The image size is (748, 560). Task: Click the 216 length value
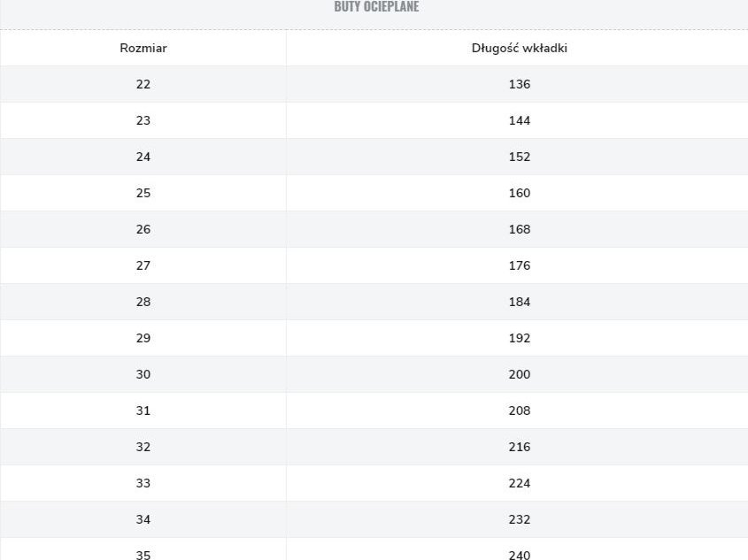pyautogui.click(x=519, y=447)
